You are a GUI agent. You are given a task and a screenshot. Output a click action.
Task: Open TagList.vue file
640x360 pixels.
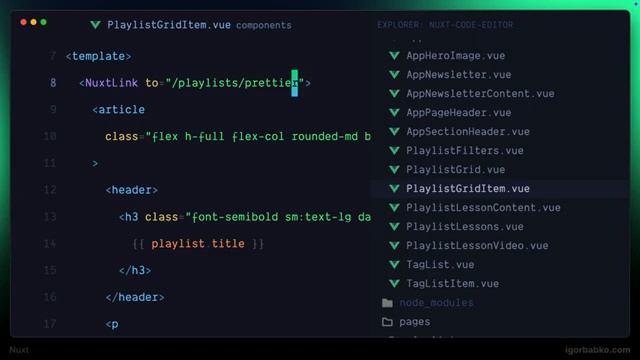440,264
